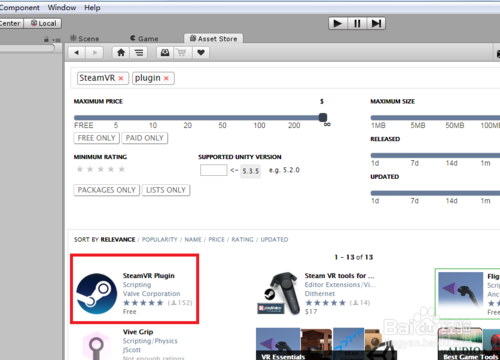Click the Released date slider bar
Screen dimensions: 500x360
tap(435, 155)
